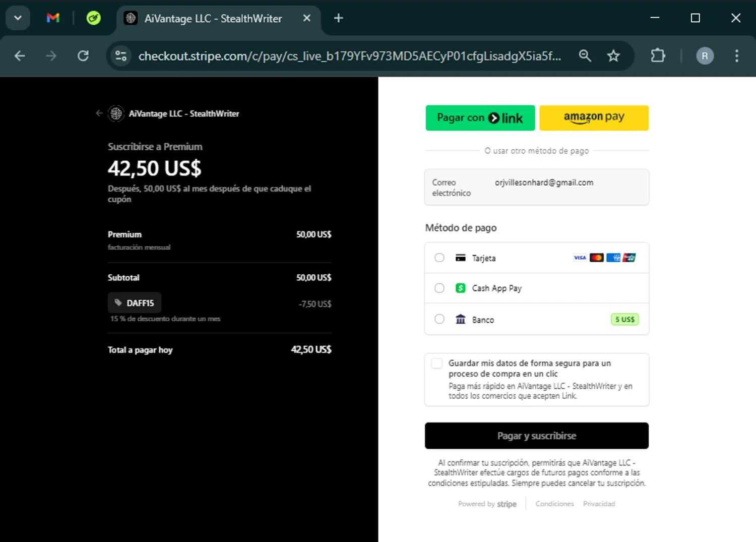Select the Banco radio button
The image size is (756, 542).
coord(439,319)
